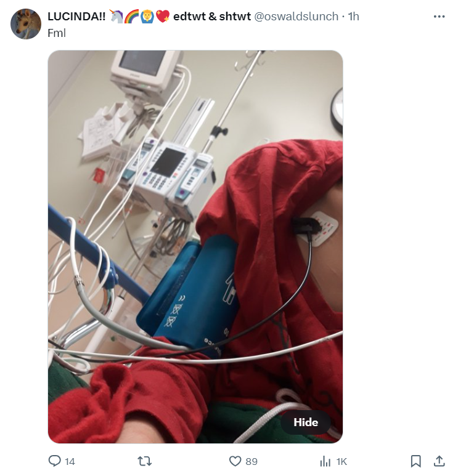Open the 1h timestamp permalink
The width and height of the screenshot is (458, 476).
click(x=353, y=17)
